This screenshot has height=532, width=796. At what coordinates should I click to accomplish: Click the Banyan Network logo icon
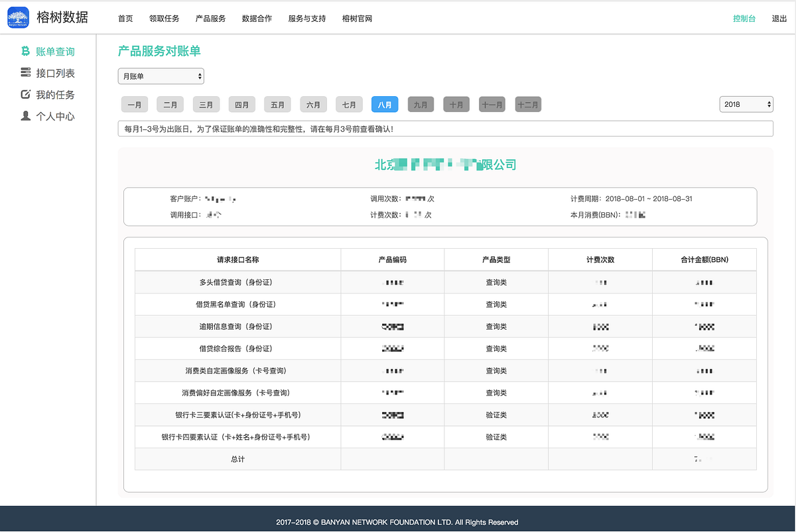point(18,18)
